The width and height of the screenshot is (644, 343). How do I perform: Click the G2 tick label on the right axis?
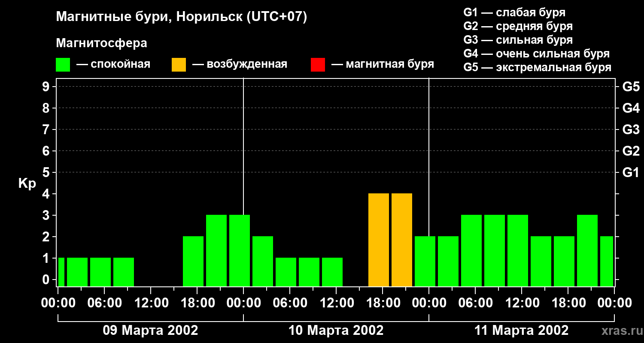[x=631, y=151]
